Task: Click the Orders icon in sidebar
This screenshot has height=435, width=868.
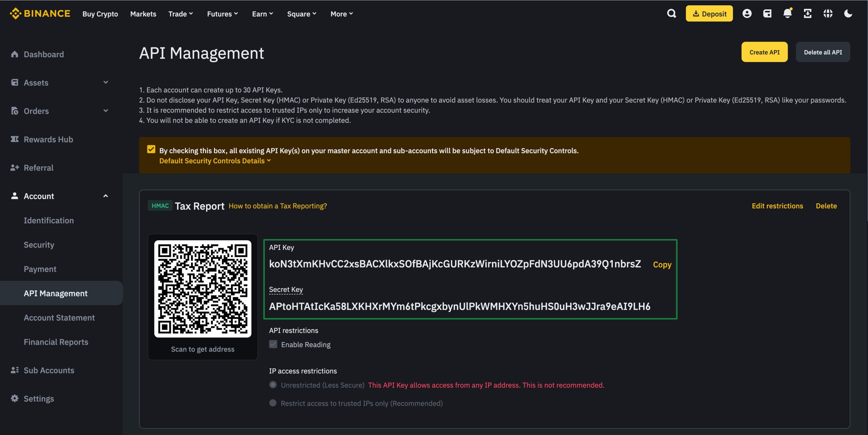Action: pyautogui.click(x=14, y=111)
